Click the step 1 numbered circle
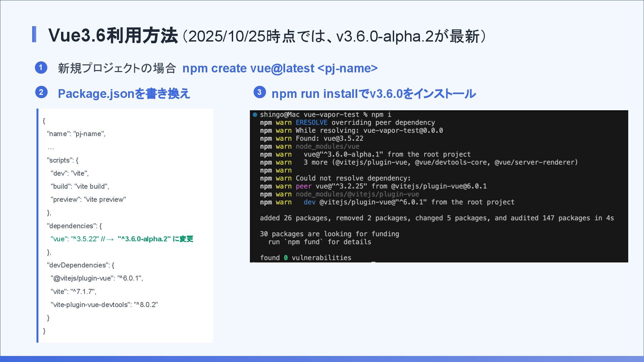This screenshot has width=644, height=362. pyautogui.click(x=41, y=68)
